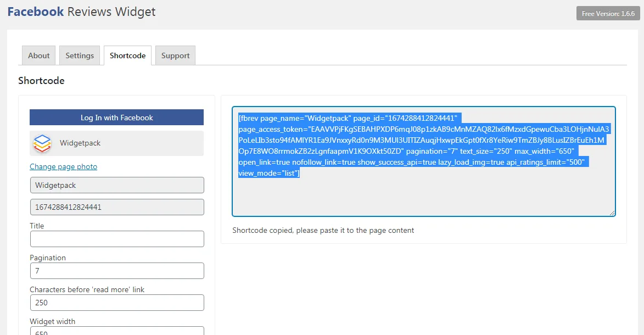Click the Characters before 'read more' link label
The width and height of the screenshot is (644, 335).
(x=87, y=289)
